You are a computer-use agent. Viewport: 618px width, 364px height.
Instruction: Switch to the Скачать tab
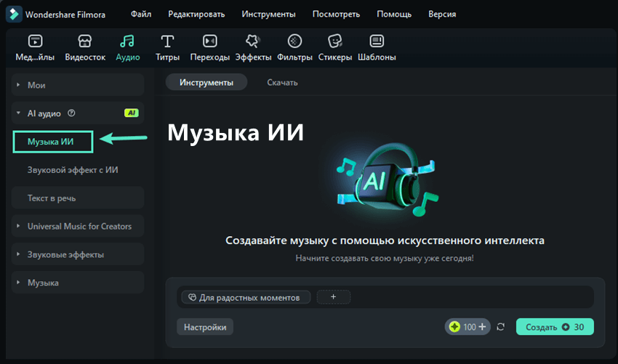tap(282, 82)
